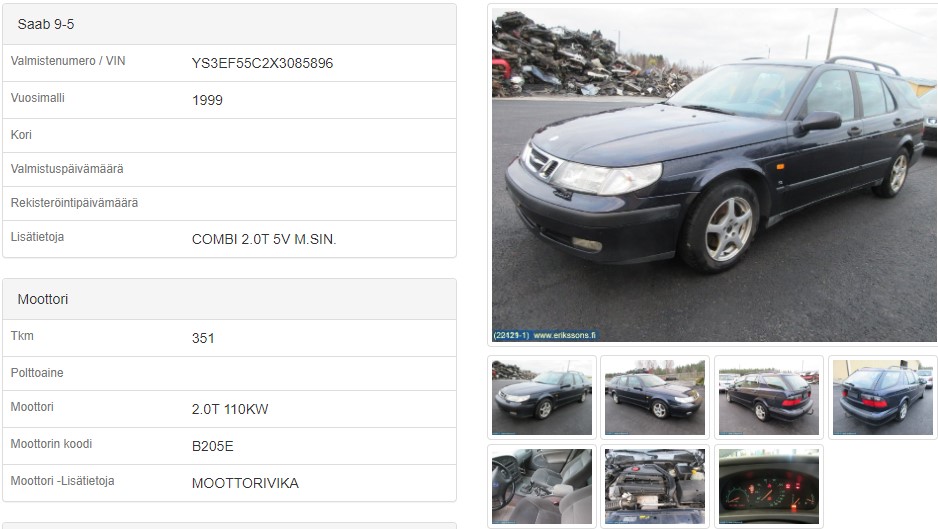
Task: Select the front-left view thumbnail
Action: pos(542,397)
